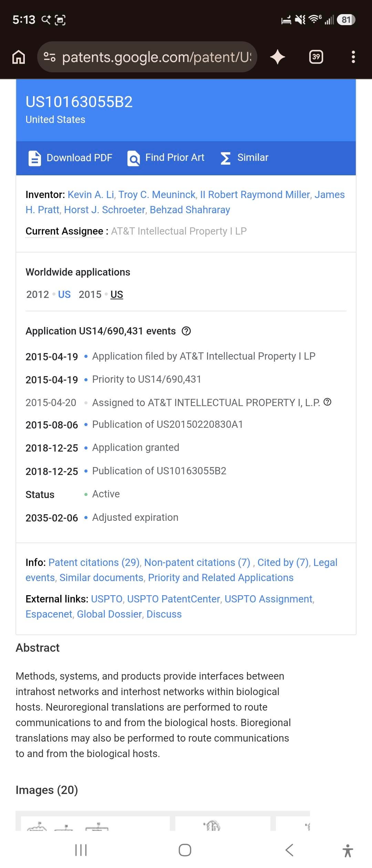The height and width of the screenshot is (868, 372).
Task: Tap Priority to US14/690,431 event text
Action: pyautogui.click(x=146, y=379)
